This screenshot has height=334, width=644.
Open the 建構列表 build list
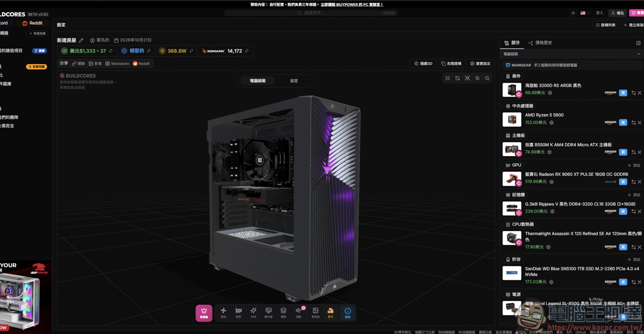click(605, 25)
